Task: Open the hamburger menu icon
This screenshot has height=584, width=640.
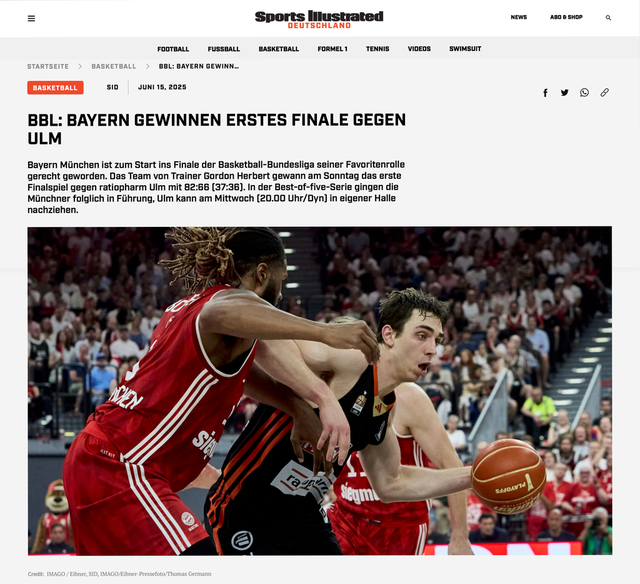Action: [x=31, y=18]
